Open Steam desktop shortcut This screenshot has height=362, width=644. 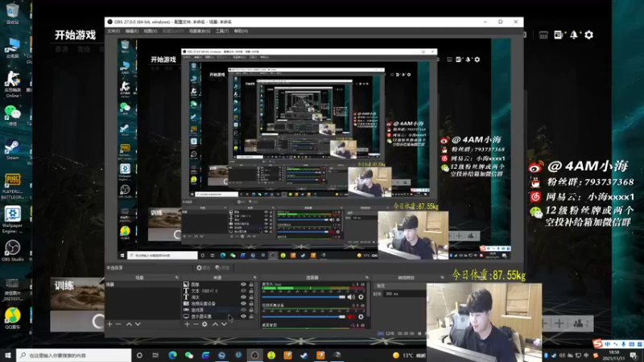pos(12,150)
